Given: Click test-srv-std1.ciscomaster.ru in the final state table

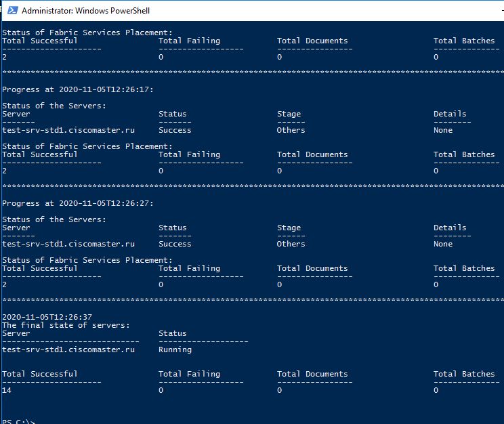Looking at the screenshot, I should coord(68,349).
